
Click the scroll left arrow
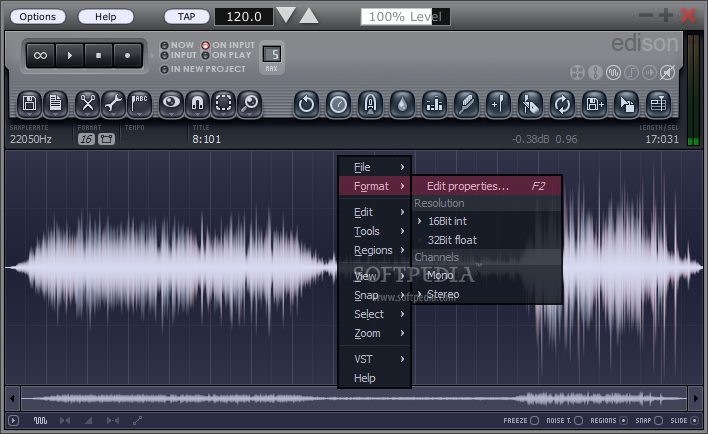tap(12, 398)
